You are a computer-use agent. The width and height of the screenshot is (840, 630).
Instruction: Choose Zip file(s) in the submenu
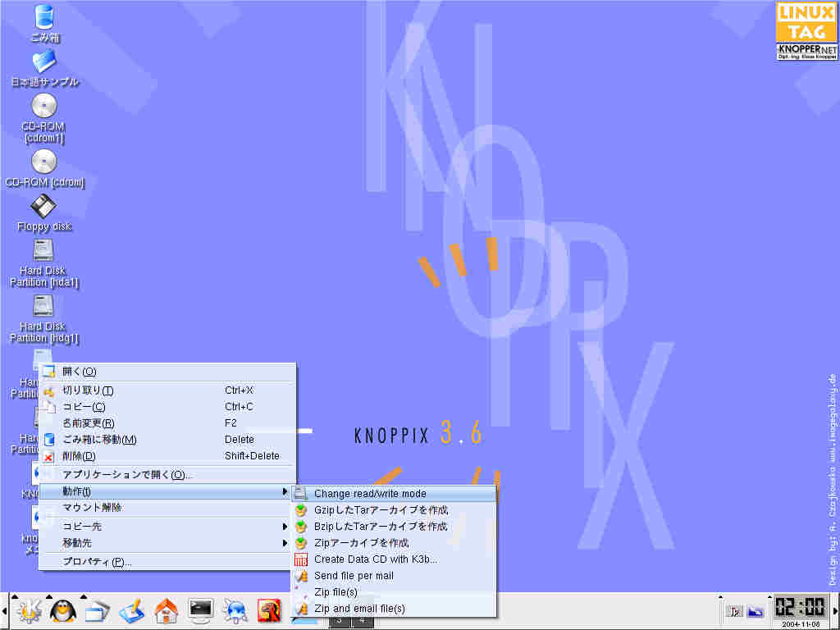click(394, 592)
